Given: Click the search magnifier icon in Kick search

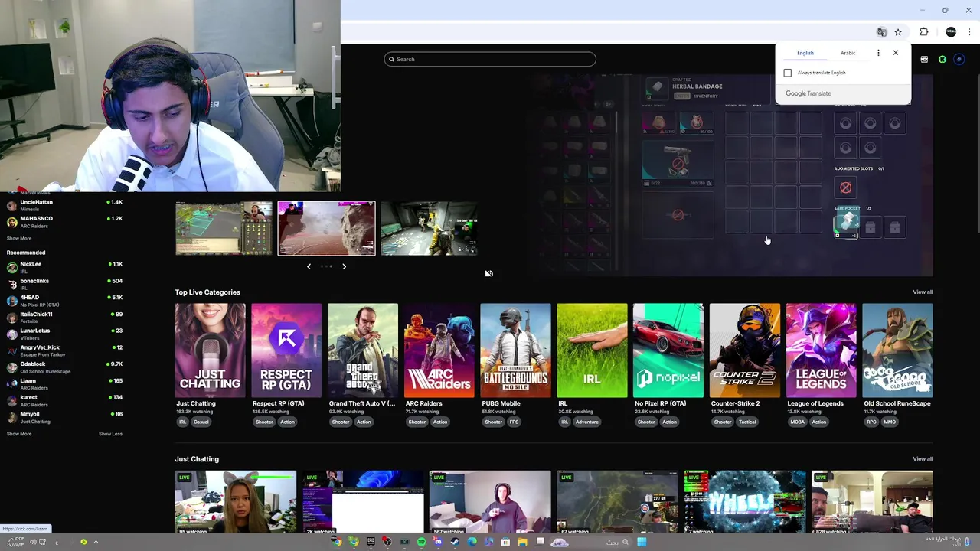Looking at the screenshot, I should tap(391, 59).
